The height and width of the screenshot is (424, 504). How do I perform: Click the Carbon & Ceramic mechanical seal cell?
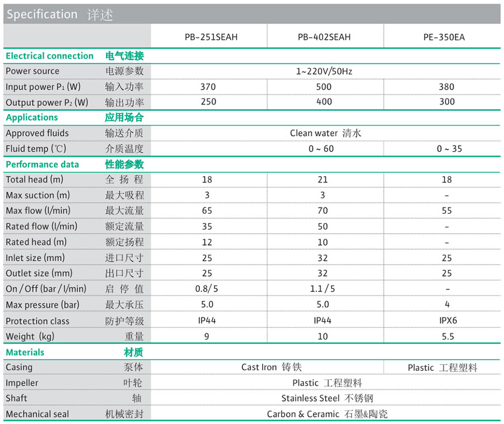pyautogui.click(x=327, y=414)
